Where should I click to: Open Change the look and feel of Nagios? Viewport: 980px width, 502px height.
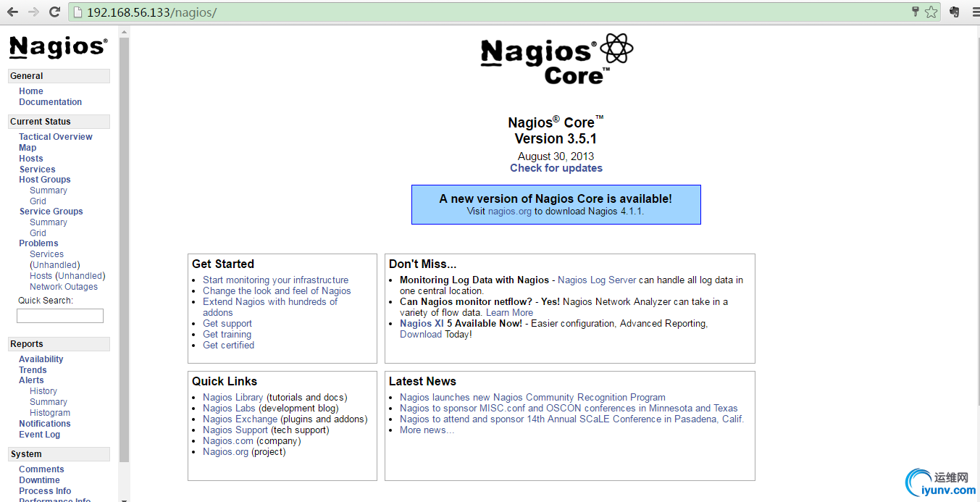[x=277, y=291]
